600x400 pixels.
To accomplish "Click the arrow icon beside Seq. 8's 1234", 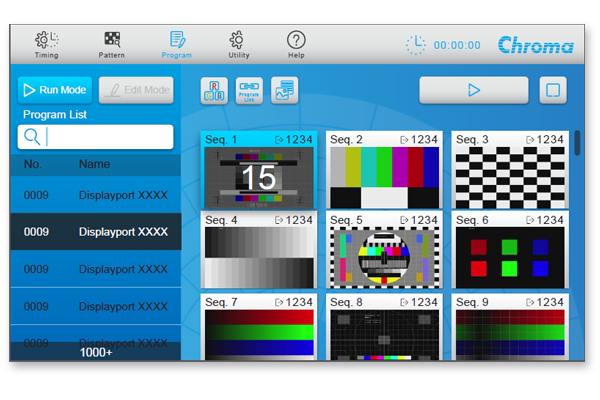I will (x=404, y=302).
